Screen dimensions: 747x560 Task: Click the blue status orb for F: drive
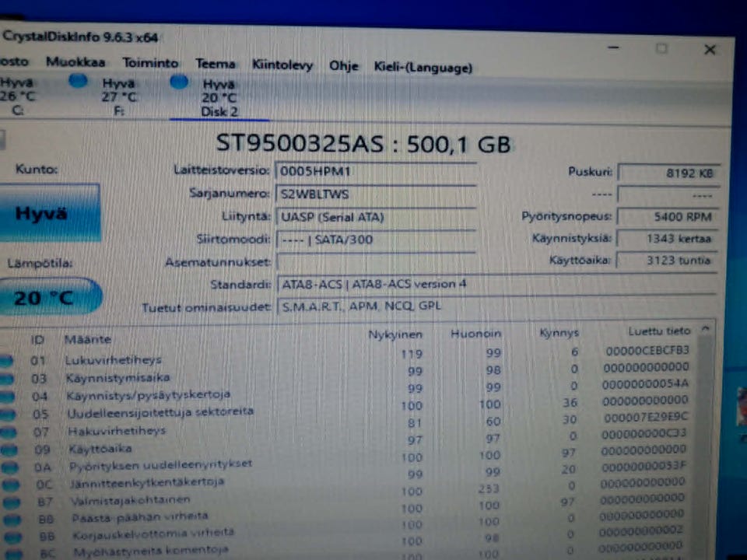click(x=78, y=81)
